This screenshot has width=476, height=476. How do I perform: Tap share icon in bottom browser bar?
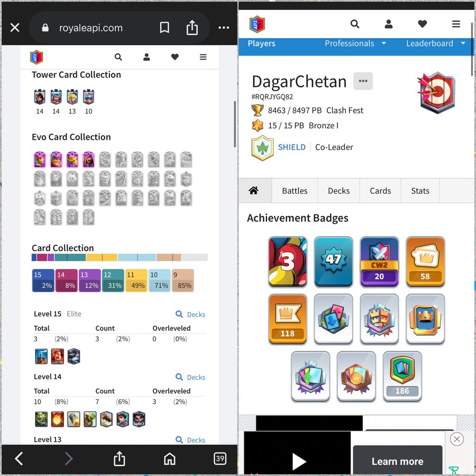click(119, 458)
